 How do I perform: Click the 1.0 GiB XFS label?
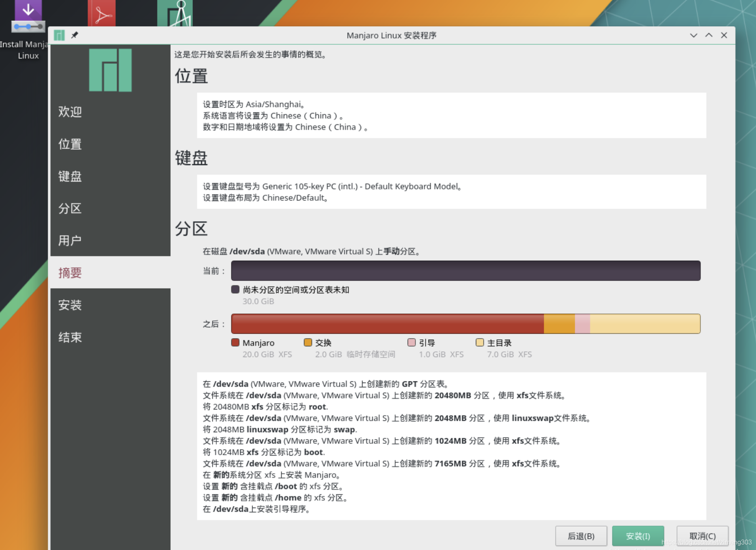point(441,354)
